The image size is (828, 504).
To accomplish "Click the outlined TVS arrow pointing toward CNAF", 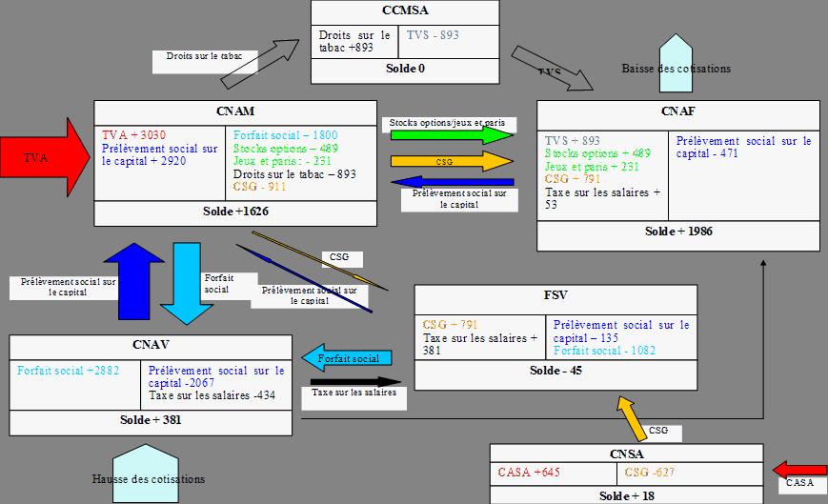I will point(553,69).
